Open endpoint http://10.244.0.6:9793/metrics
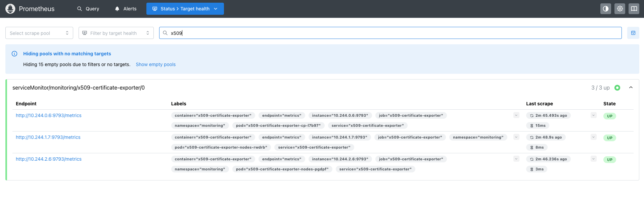 tap(49, 115)
